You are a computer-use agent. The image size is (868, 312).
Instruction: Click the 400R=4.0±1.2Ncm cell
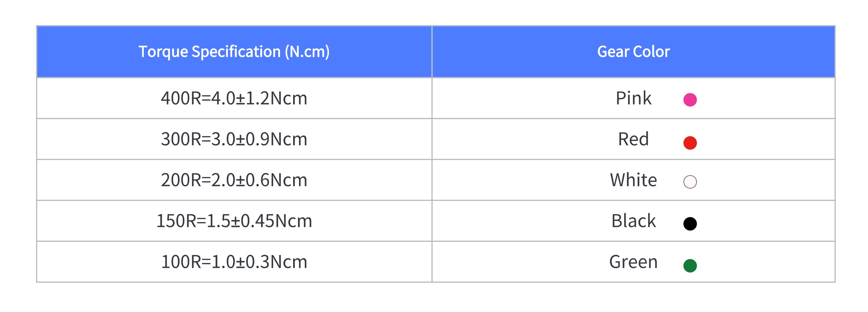tap(234, 98)
